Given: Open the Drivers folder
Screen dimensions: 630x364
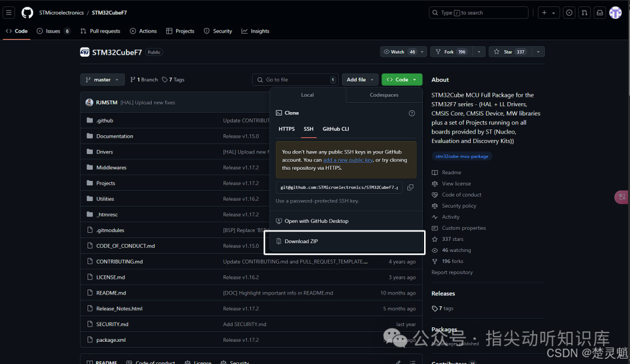Looking at the screenshot, I should 104,152.
